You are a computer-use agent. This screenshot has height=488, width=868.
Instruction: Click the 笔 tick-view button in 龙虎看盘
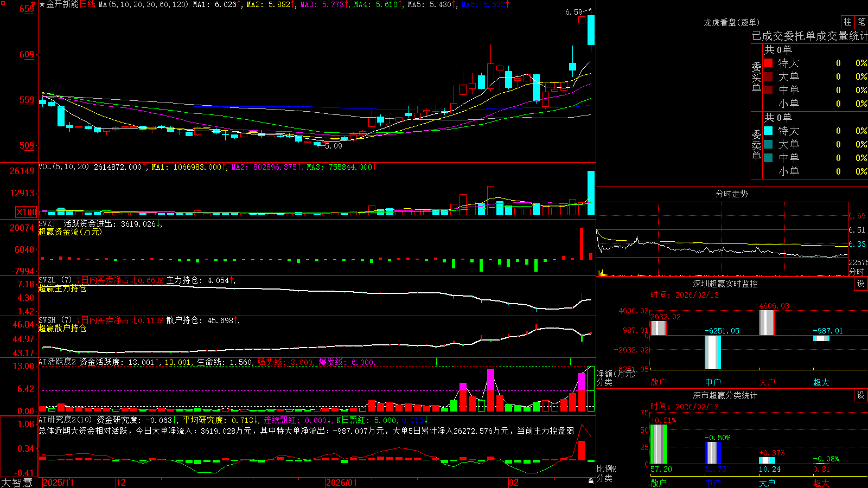point(861,22)
